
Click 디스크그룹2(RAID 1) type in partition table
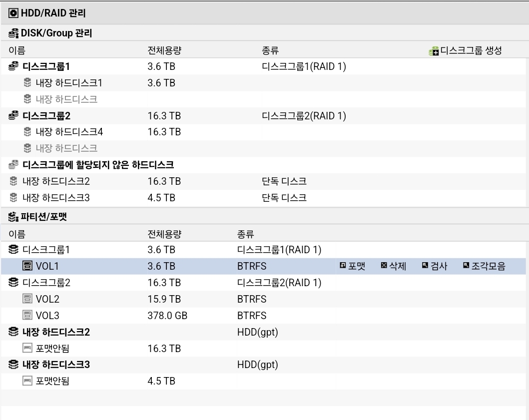(279, 283)
